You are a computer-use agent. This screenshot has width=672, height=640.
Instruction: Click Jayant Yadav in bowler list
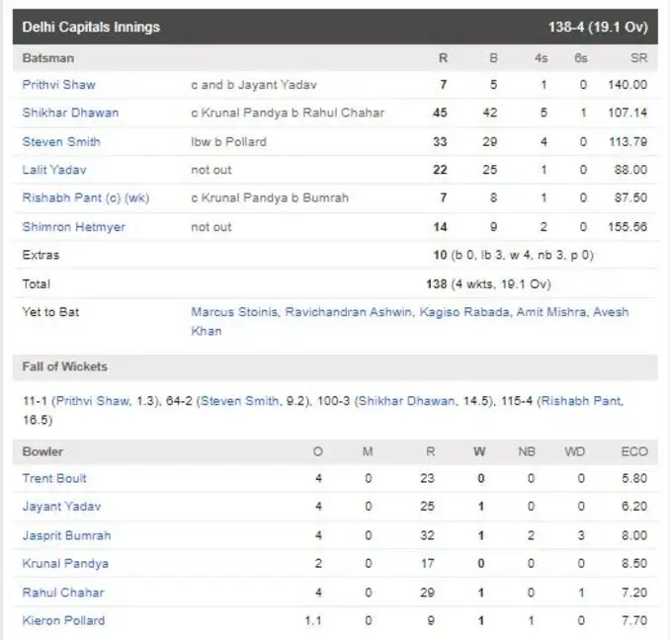coord(61,507)
